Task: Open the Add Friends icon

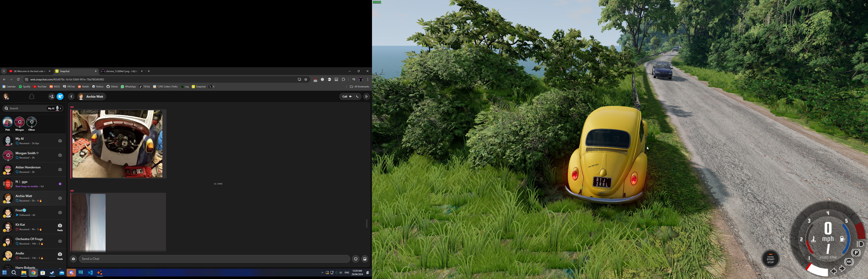Action: [x=51, y=97]
